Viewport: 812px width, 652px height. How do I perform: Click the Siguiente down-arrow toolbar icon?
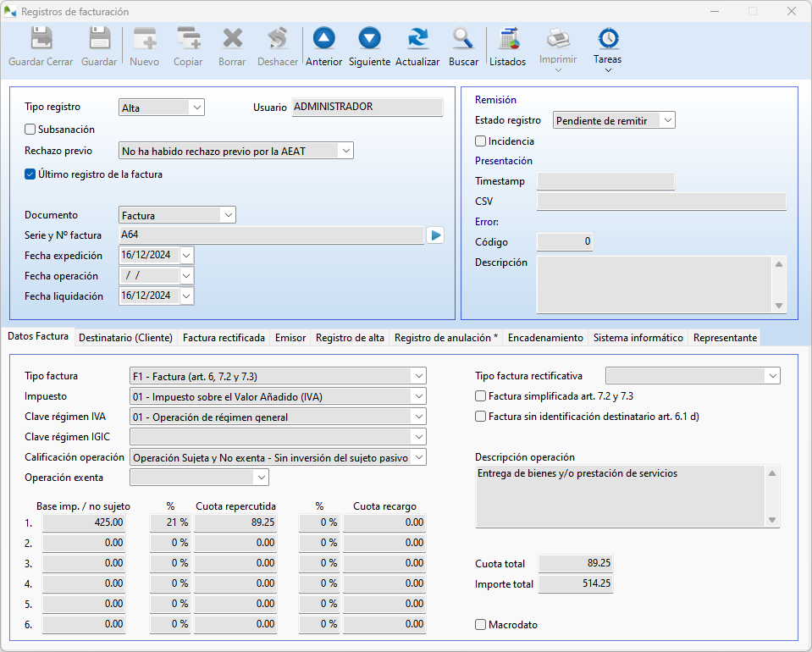[369, 38]
